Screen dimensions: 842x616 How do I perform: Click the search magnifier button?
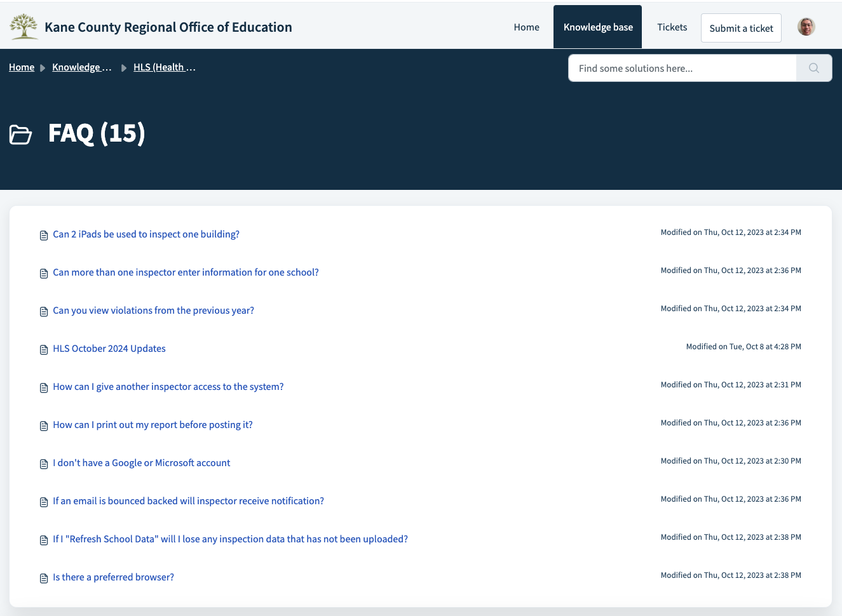pyautogui.click(x=814, y=68)
